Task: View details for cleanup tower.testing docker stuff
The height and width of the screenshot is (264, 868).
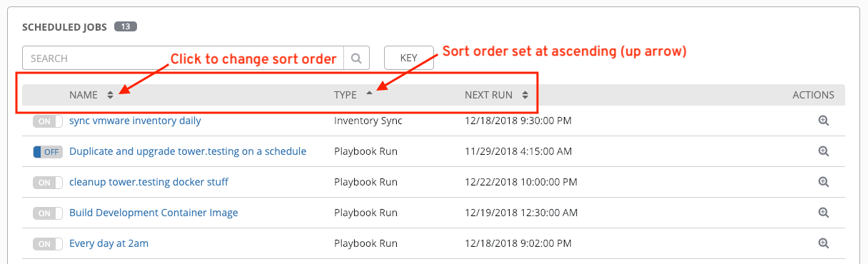Action: point(823,182)
